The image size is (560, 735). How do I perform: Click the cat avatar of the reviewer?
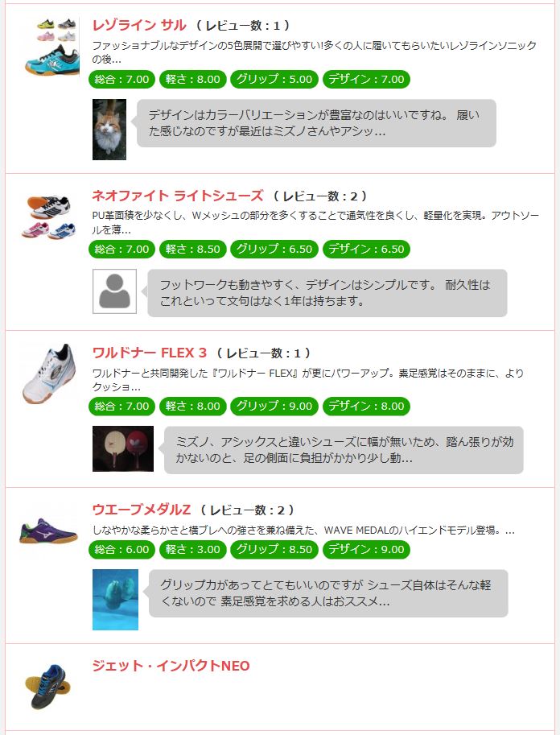coord(109,130)
